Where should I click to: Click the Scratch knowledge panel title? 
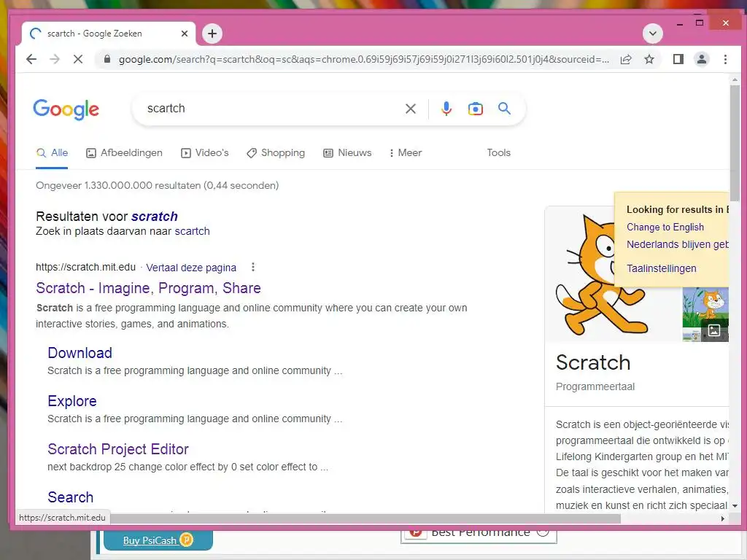[x=593, y=362]
